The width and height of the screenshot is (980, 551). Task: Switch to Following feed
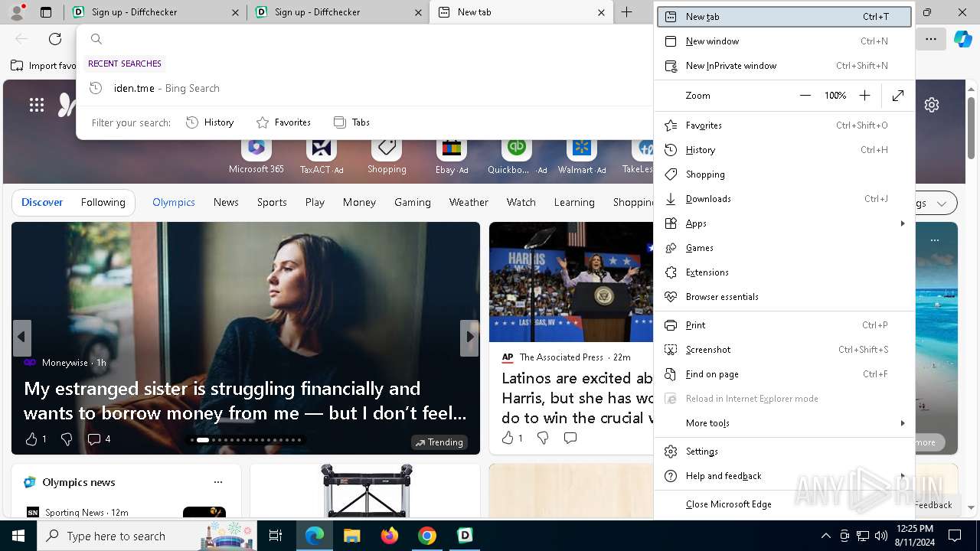pos(103,203)
